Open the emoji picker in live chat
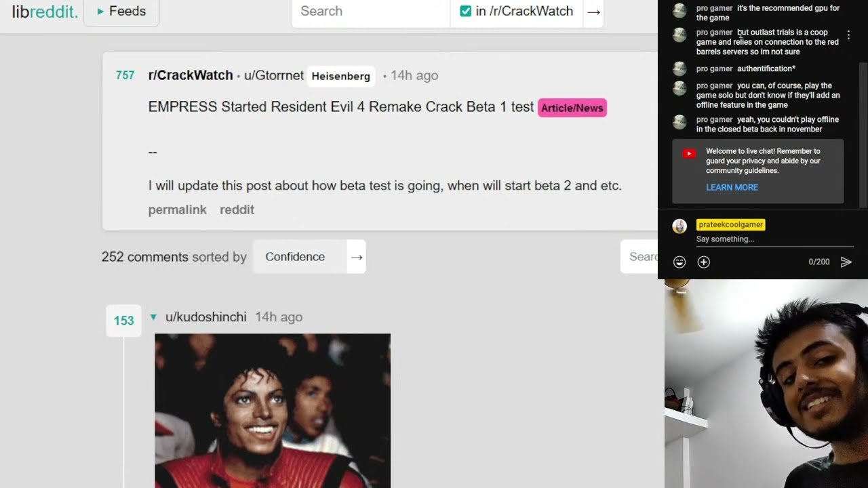Viewport: 868px width, 488px height. click(679, 262)
